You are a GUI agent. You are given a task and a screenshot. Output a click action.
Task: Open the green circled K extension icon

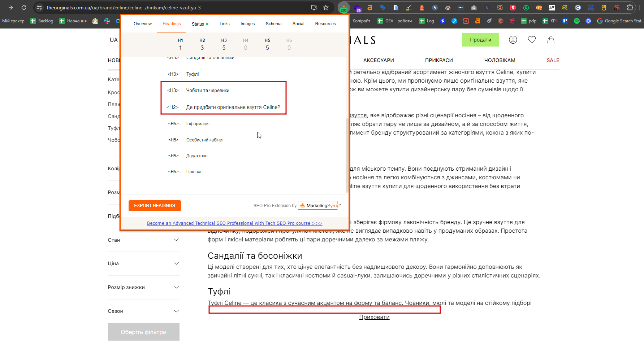pyautogui.click(x=526, y=8)
